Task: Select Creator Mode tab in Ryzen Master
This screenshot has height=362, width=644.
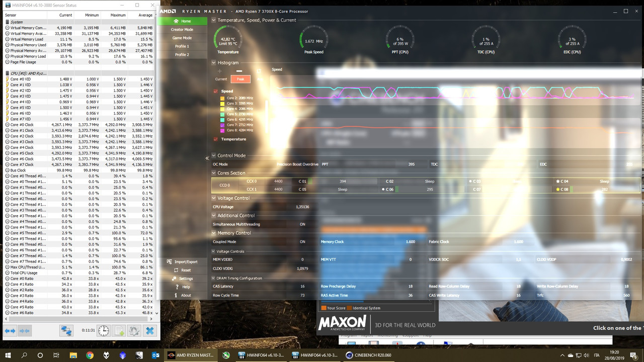Action: [x=182, y=30]
